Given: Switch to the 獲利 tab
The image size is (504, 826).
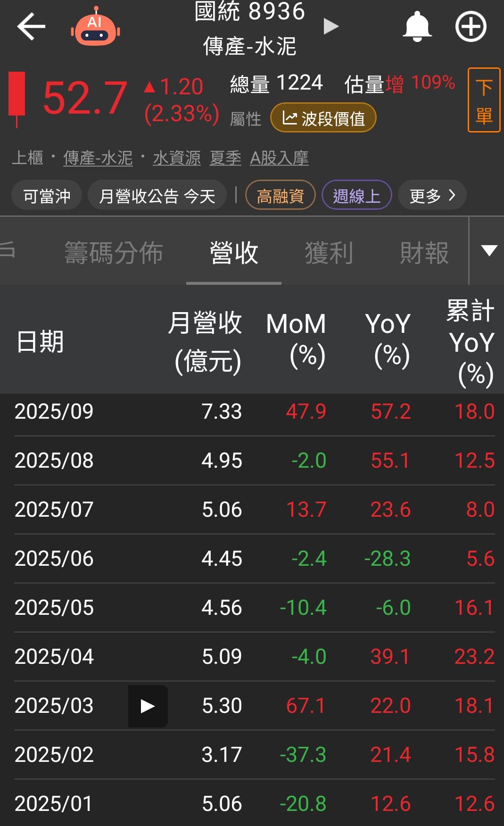Looking at the screenshot, I should [x=329, y=253].
